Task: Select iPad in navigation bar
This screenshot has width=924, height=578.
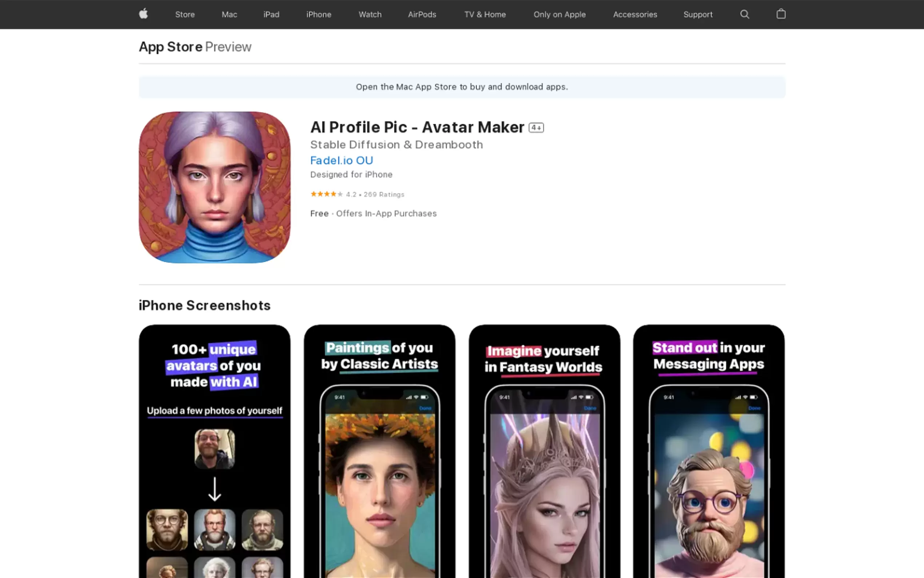Action: (x=271, y=15)
